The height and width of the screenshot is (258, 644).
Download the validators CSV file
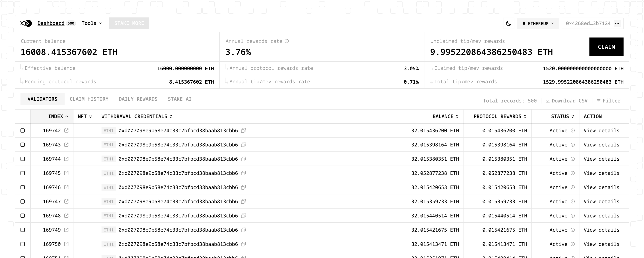(566, 101)
